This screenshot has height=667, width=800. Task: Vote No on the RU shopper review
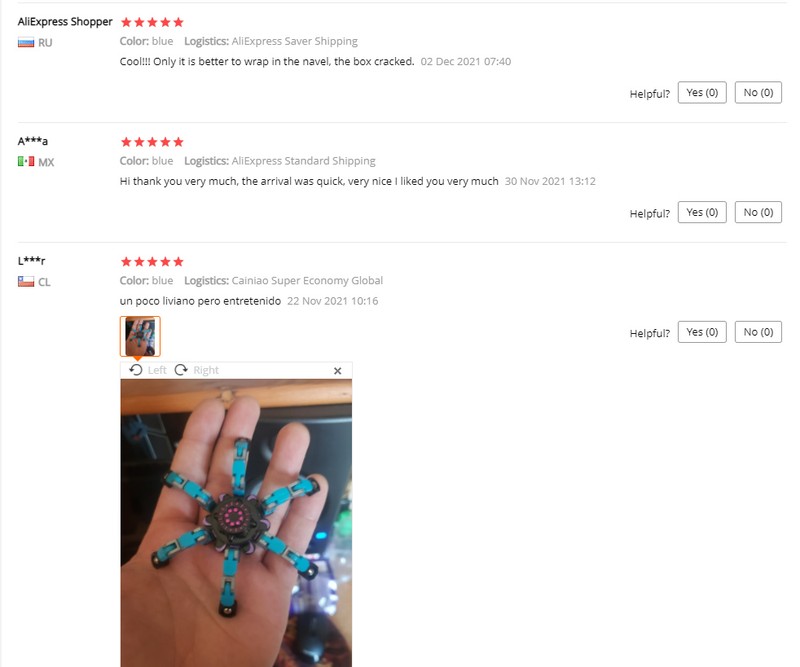pos(758,92)
